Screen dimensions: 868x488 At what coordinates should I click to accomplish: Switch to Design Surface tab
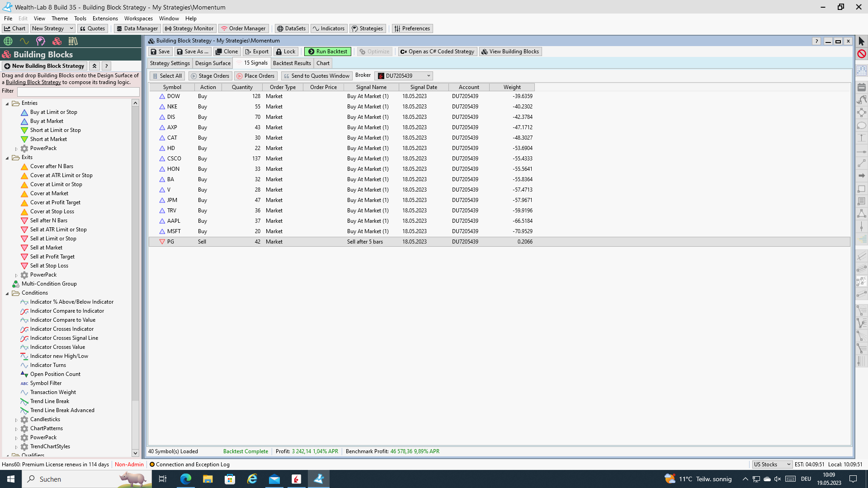click(x=212, y=63)
